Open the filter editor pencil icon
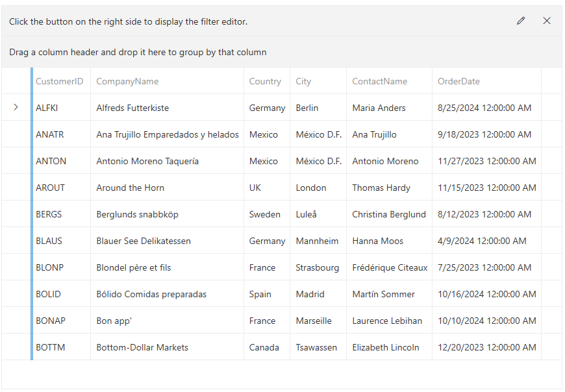The width and height of the screenshot is (565, 392). coord(521,21)
